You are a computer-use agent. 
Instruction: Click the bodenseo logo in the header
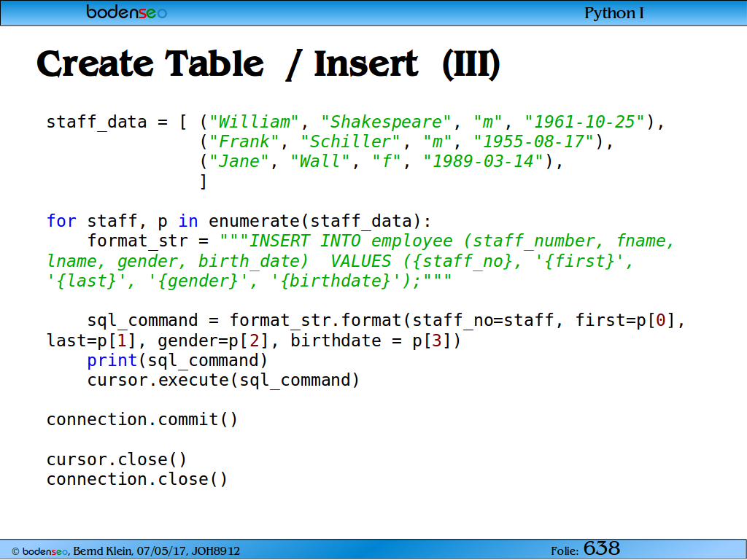coord(127,12)
